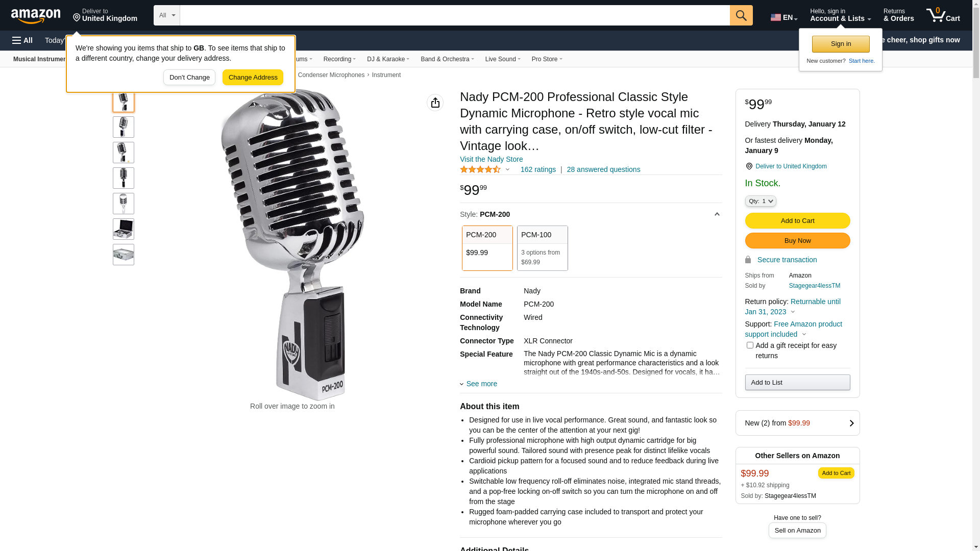The image size is (980, 551).
Task: Click the Amazon logo
Action: 36,16
